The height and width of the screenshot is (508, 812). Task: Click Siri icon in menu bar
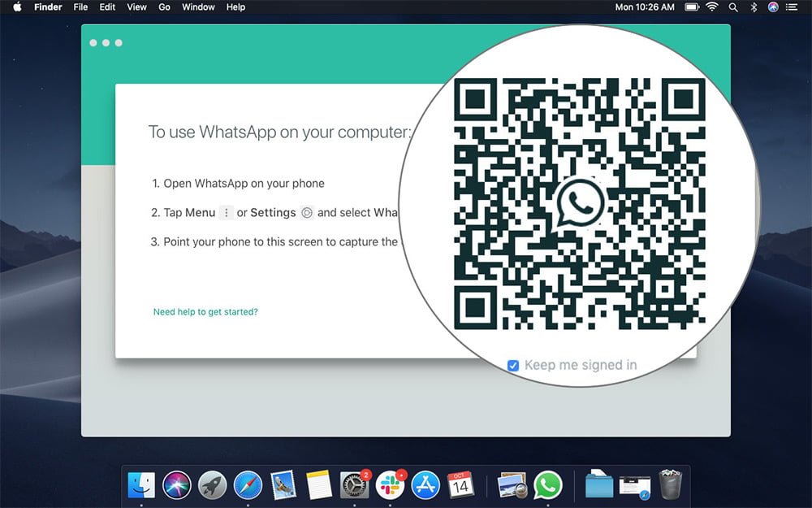(x=773, y=7)
